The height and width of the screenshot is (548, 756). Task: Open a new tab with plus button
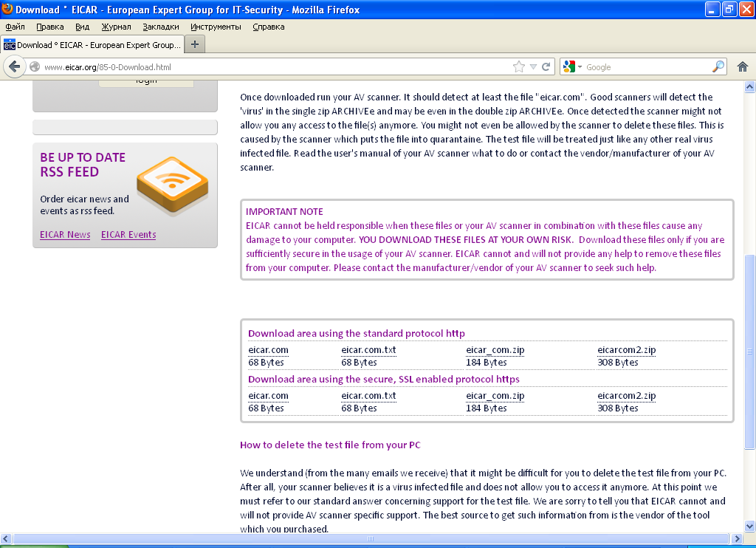pyautogui.click(x=195, y=44)
